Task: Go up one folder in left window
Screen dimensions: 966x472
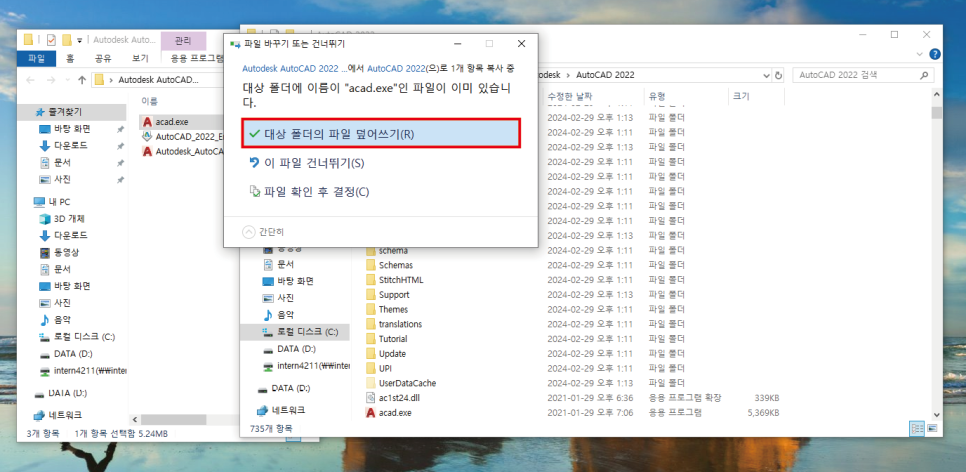Action: tap(82, 80)
